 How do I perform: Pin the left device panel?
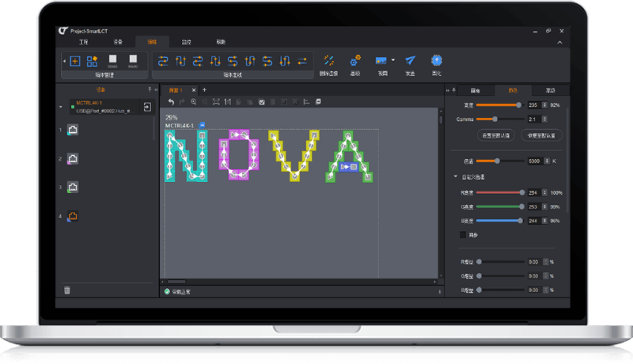150,89
